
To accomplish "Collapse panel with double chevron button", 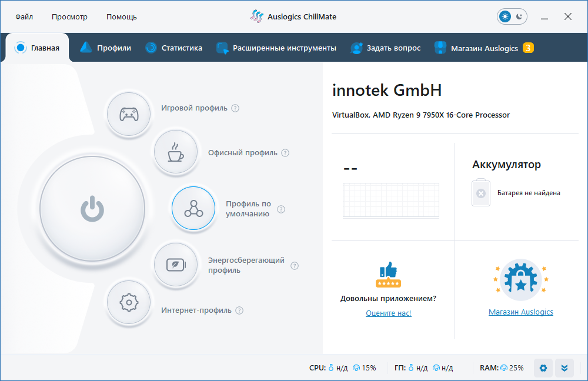I will 564,368.
